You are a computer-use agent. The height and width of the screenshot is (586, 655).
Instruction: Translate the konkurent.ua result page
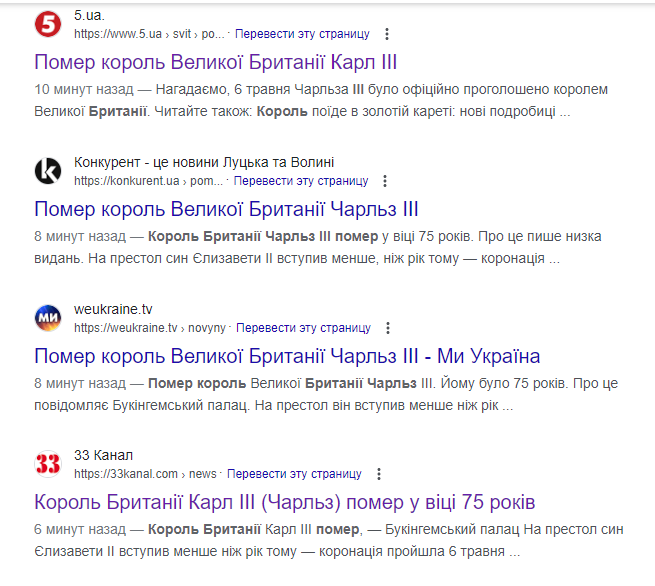click(x=301, y=181)
